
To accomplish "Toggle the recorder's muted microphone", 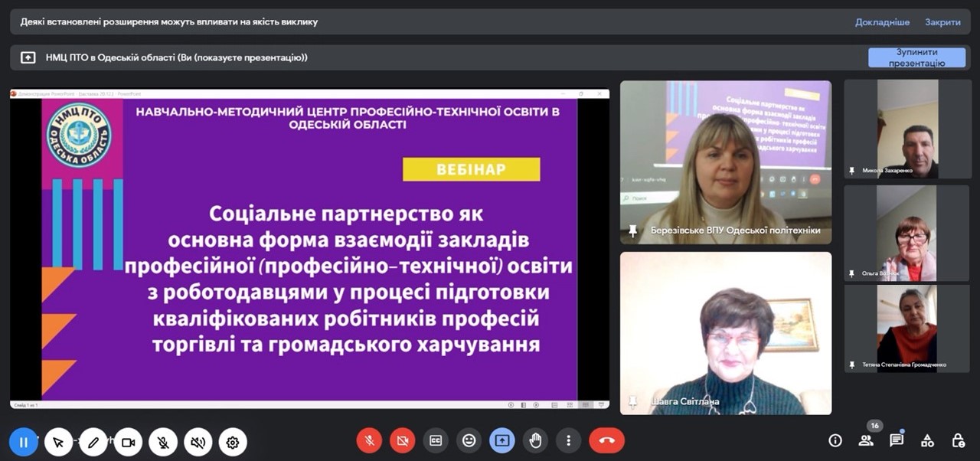I will click(163, 442).
